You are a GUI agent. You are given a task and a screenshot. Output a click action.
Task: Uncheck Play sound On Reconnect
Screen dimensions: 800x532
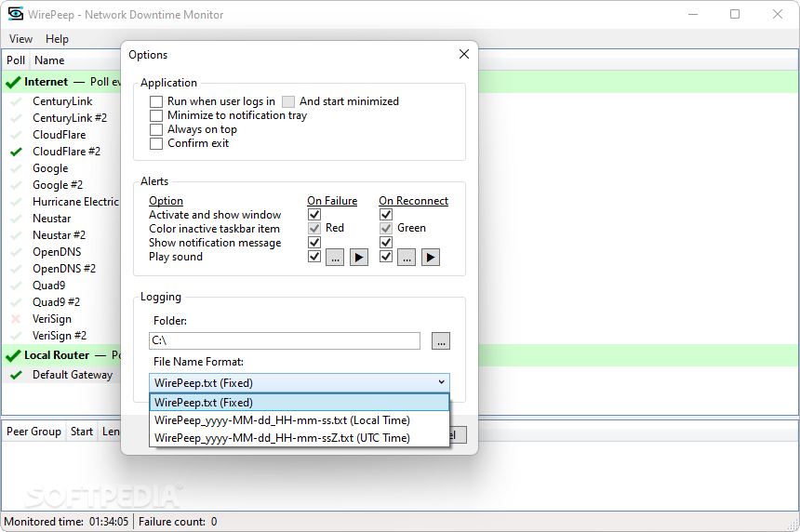[386, 256]
